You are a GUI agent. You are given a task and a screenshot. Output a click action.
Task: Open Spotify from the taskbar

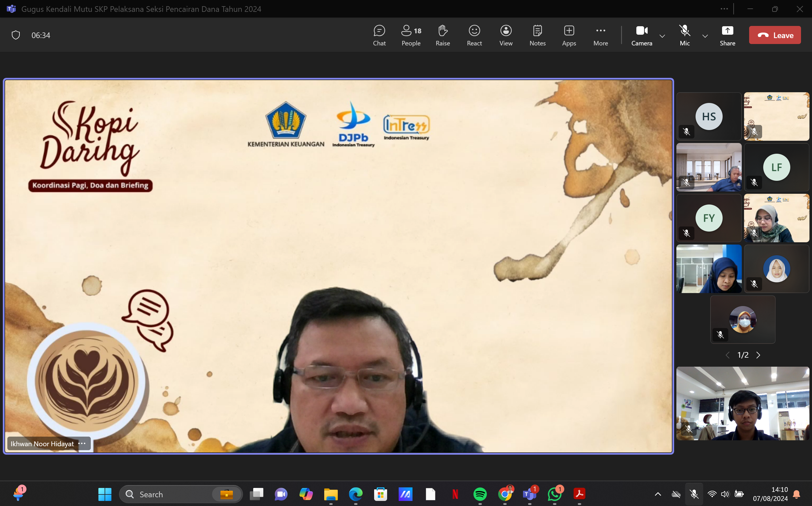click(x=480, y=494)
